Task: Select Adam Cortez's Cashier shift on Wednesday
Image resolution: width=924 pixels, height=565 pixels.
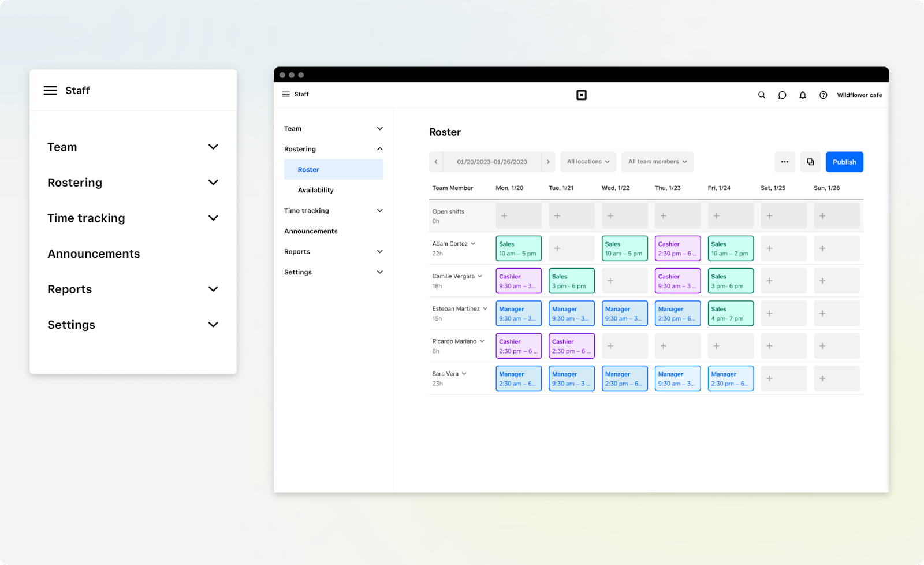Action: [677, 248]
